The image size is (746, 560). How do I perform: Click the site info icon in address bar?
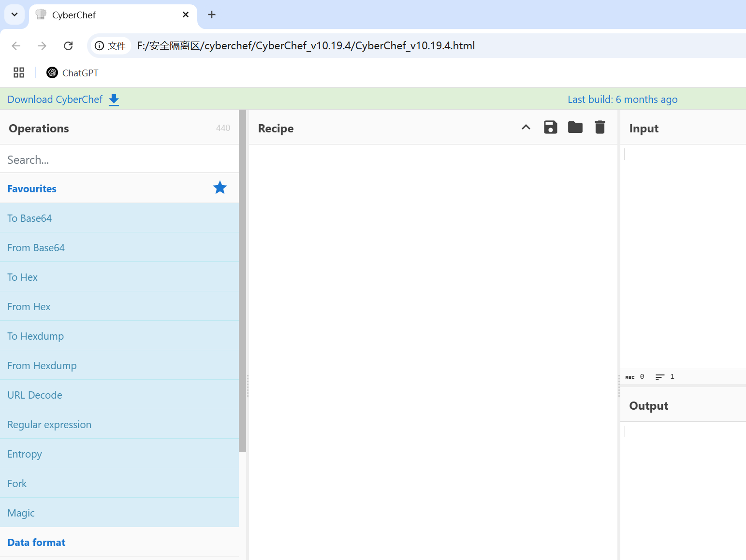(x=99, y=45)
